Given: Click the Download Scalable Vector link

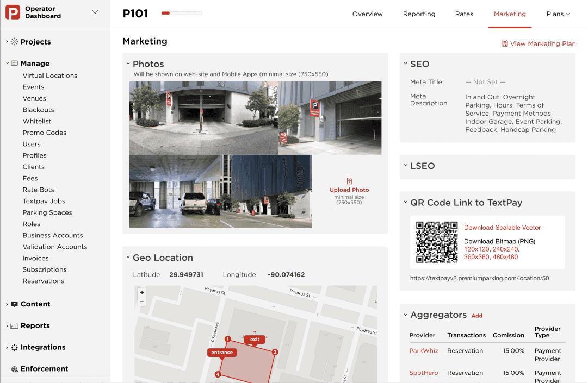Looking at the screenshot, I should point(502,227).
